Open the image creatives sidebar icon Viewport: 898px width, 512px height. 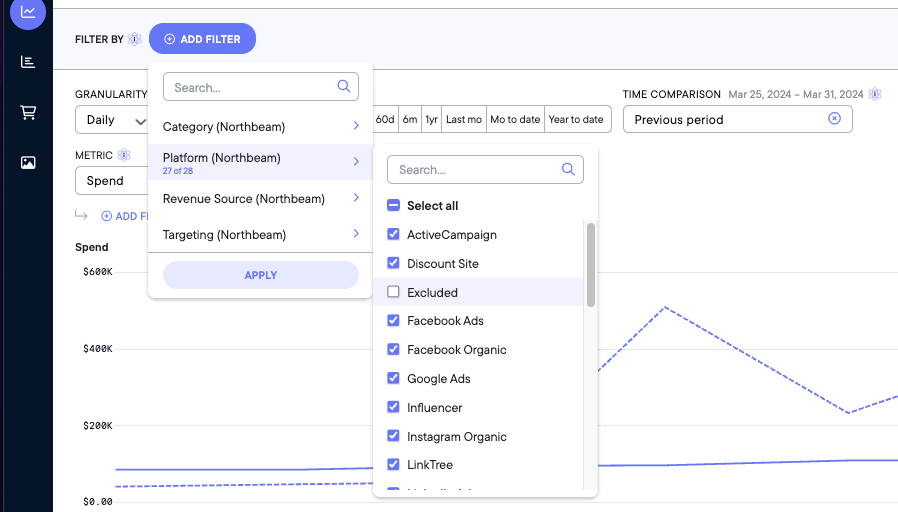[27, 163]
